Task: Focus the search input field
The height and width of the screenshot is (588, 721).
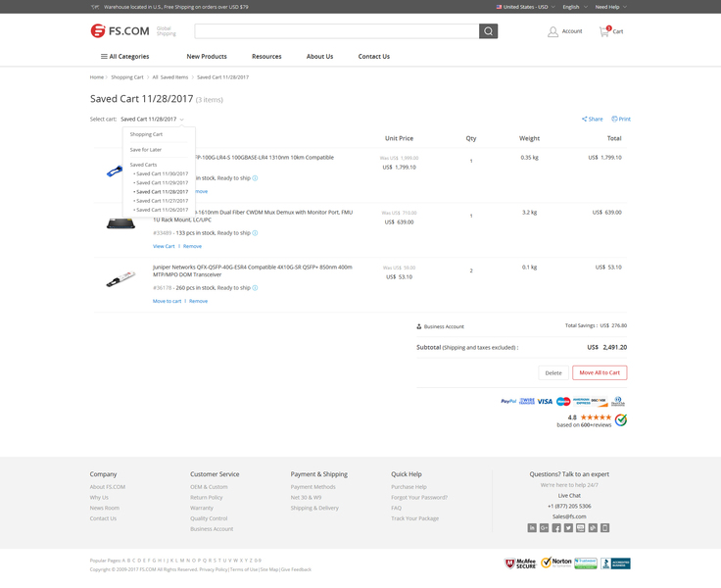Action: pyautogui.click(x=337, y=31)
